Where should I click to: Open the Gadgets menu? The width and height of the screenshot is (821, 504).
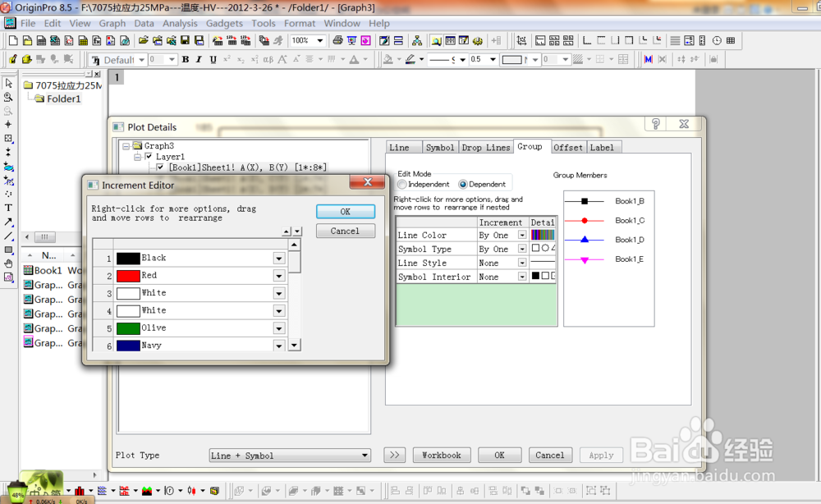(224, 24)
